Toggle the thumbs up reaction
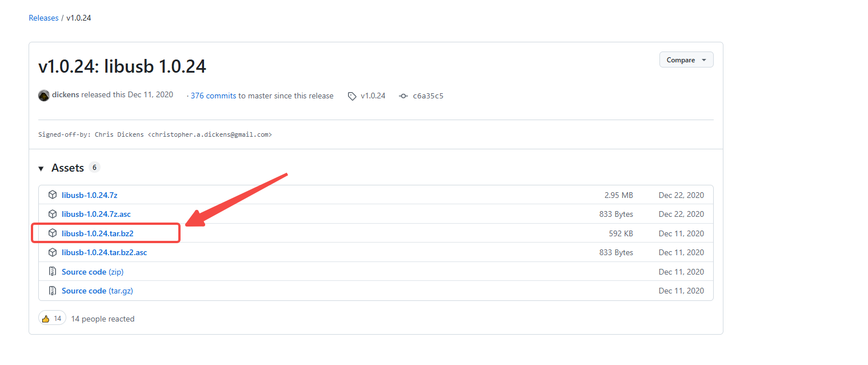The image size is (868, 365). (52, 319)
